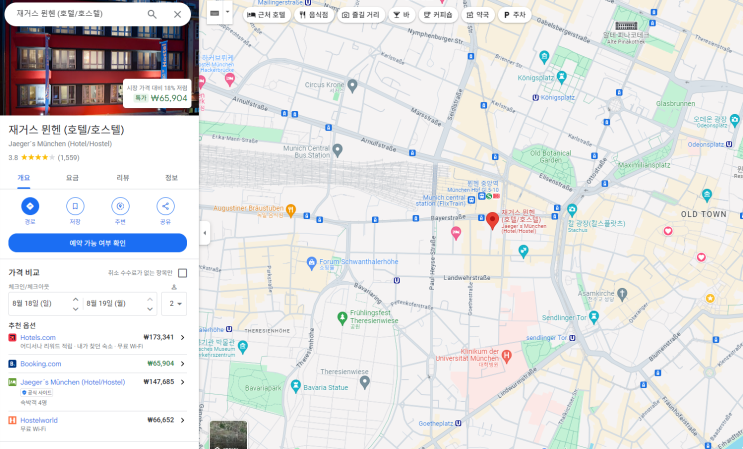Expand Jaeger's München row chevron
Screen dimensions: 743x449
[182, 382]
